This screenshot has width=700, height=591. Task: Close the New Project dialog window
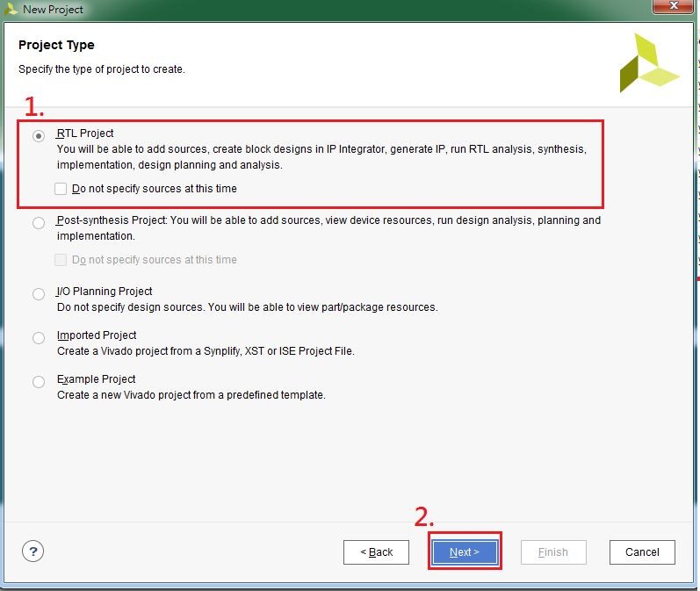(x=675, y=6)
